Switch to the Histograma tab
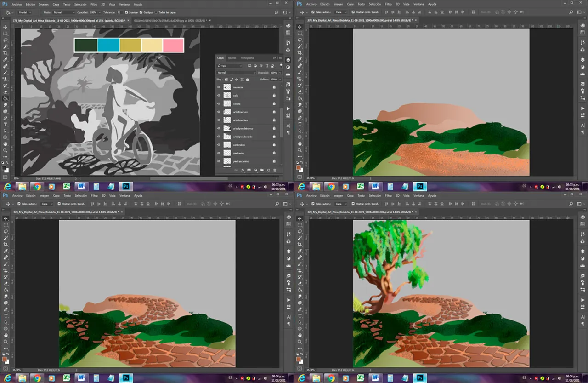 247,58
